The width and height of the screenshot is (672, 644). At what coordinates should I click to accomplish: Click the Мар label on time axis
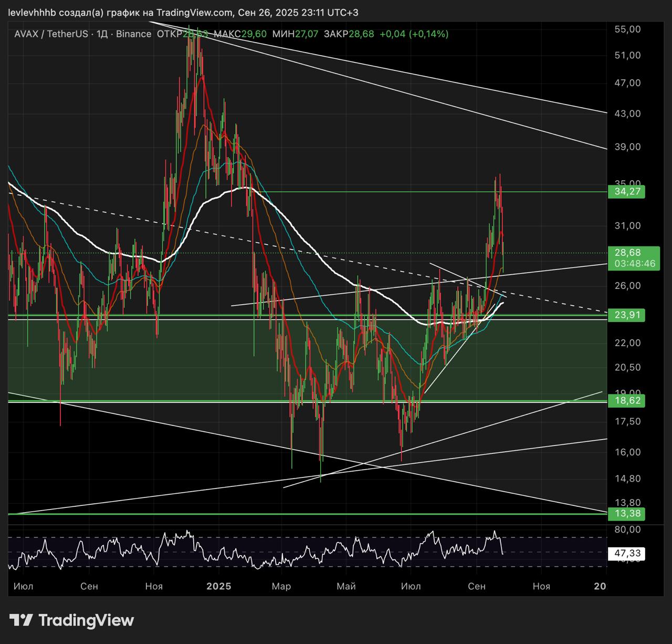281,586
